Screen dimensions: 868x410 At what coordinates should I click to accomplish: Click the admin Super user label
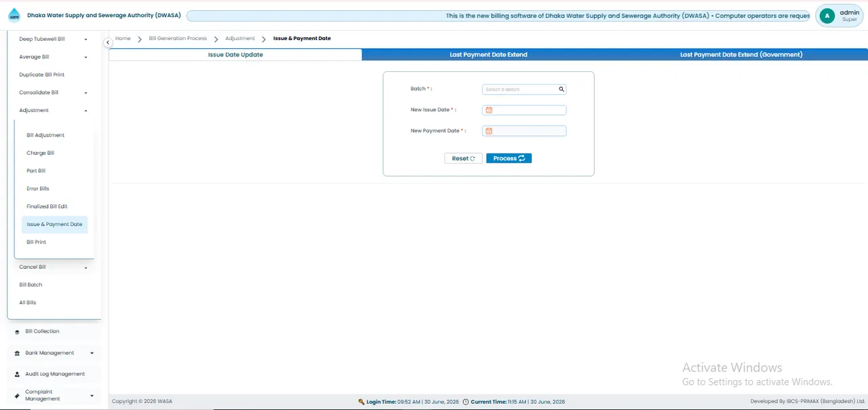coord(849,16)
